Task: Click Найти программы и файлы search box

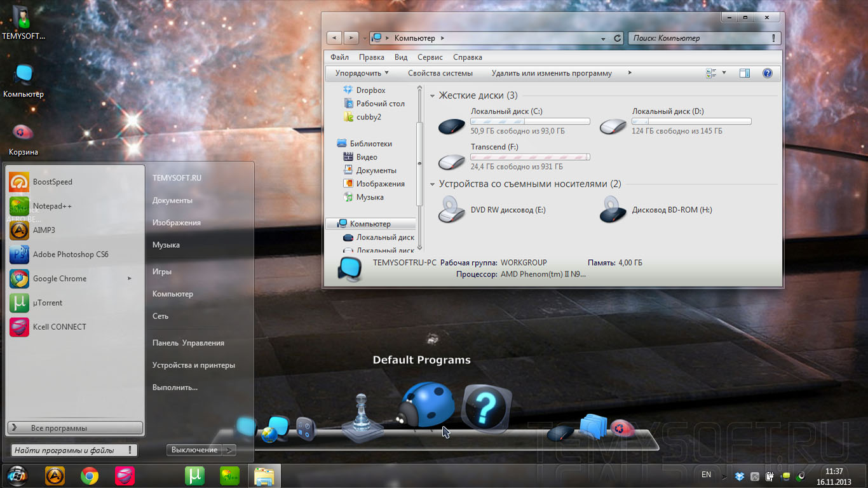Action: click(74, 450)
